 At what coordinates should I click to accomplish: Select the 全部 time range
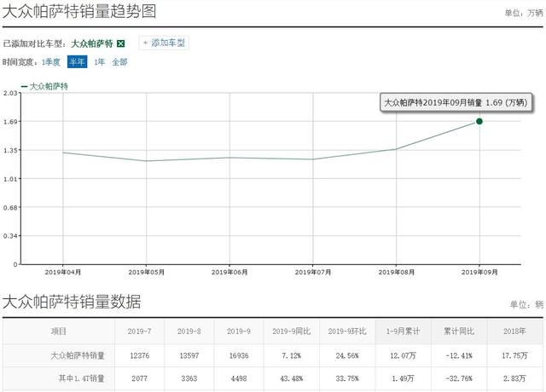[x=119, y=62]
